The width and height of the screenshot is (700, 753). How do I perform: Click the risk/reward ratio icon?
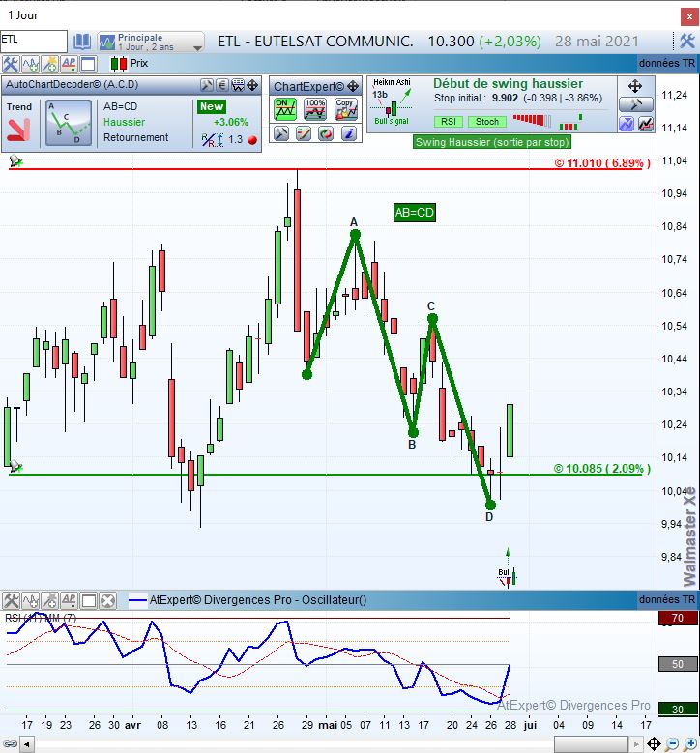click(213, 140)
